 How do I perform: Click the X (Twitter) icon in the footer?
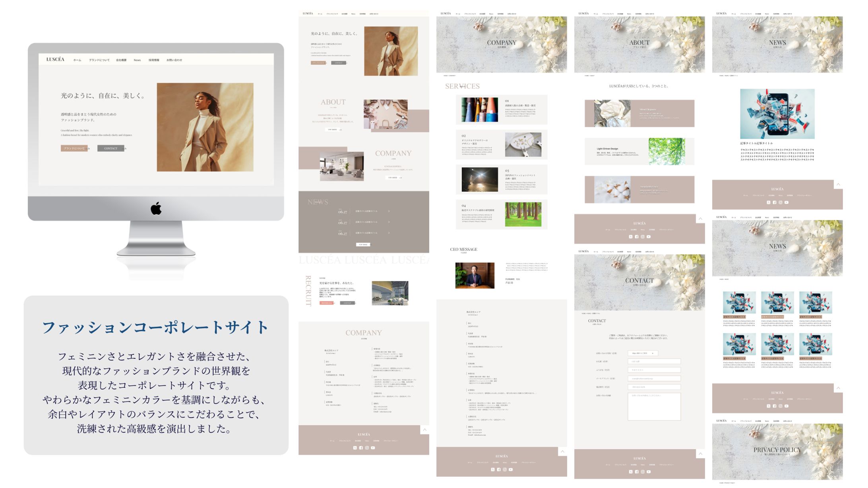point(355,448)
